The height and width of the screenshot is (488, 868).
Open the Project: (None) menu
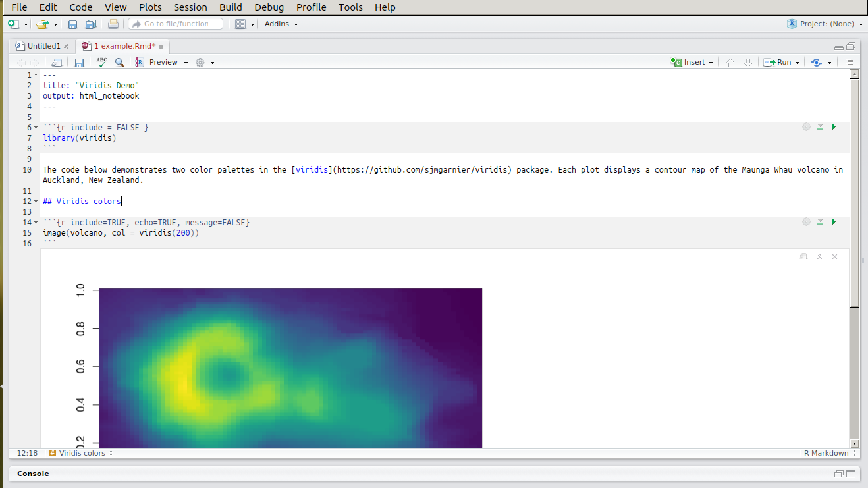825,24
